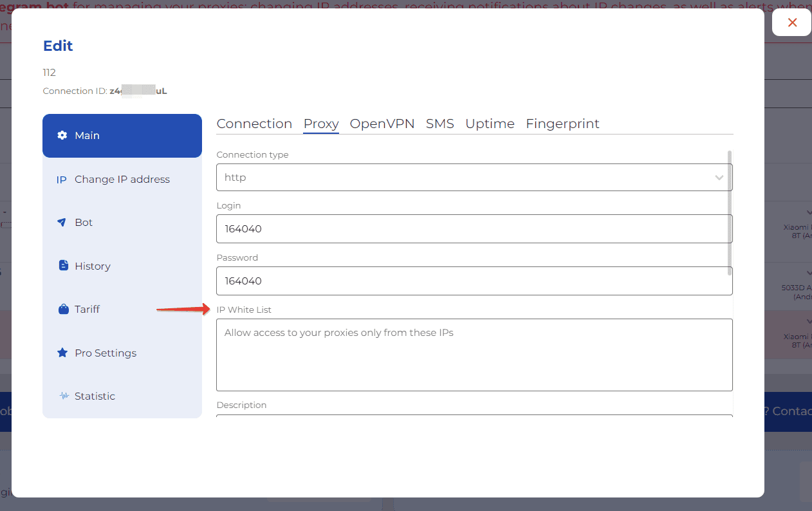Go to the Uptime tab
The height and width of the screenshot is (511, 812).
490,124
